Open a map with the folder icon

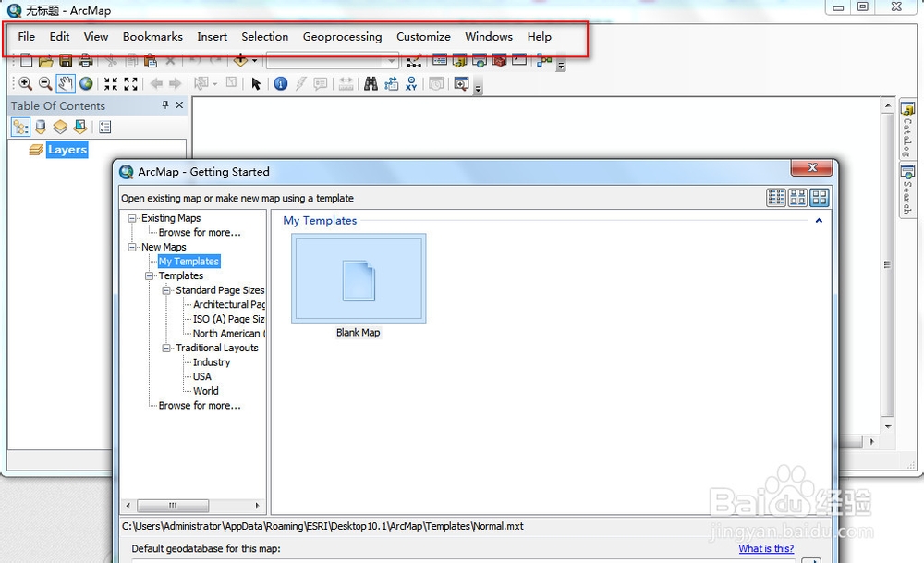pyautogui.click(x=46, y=60)
